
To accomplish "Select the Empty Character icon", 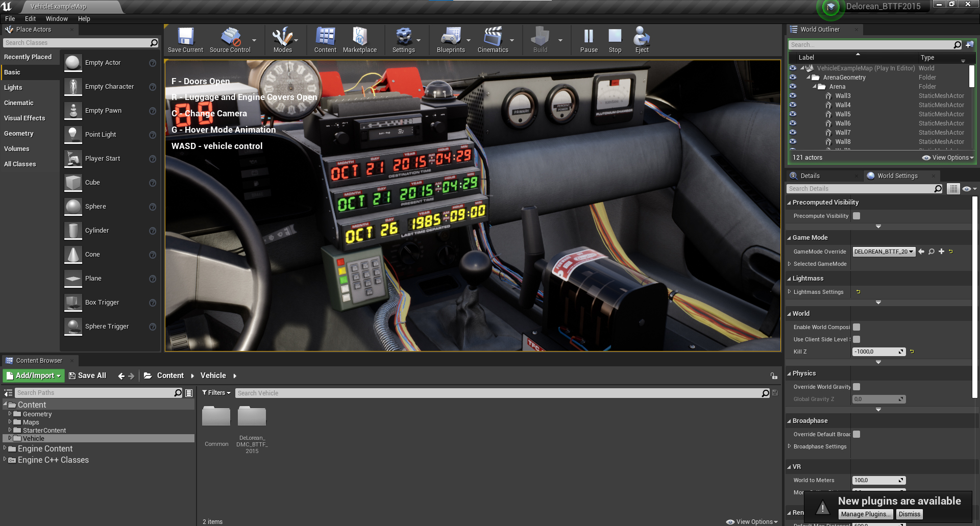I will pos(73,87).
